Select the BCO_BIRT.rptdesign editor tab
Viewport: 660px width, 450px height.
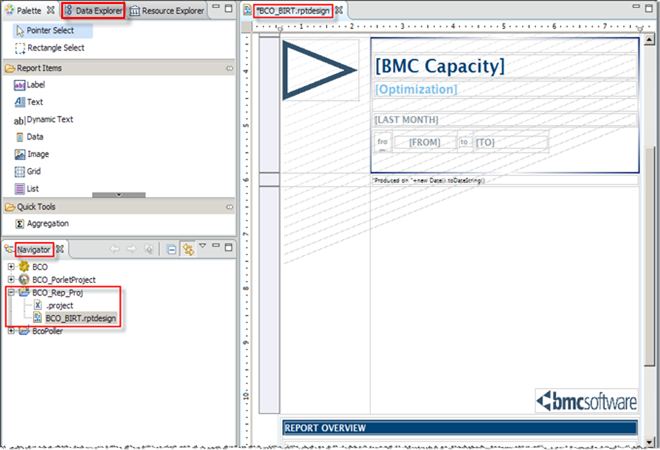click(293, 11)
